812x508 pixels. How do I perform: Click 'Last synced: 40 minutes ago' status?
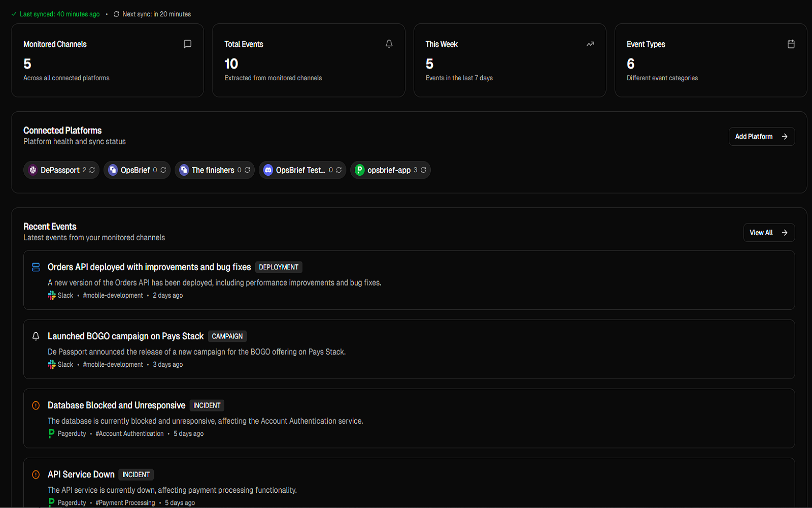point(60,14)
